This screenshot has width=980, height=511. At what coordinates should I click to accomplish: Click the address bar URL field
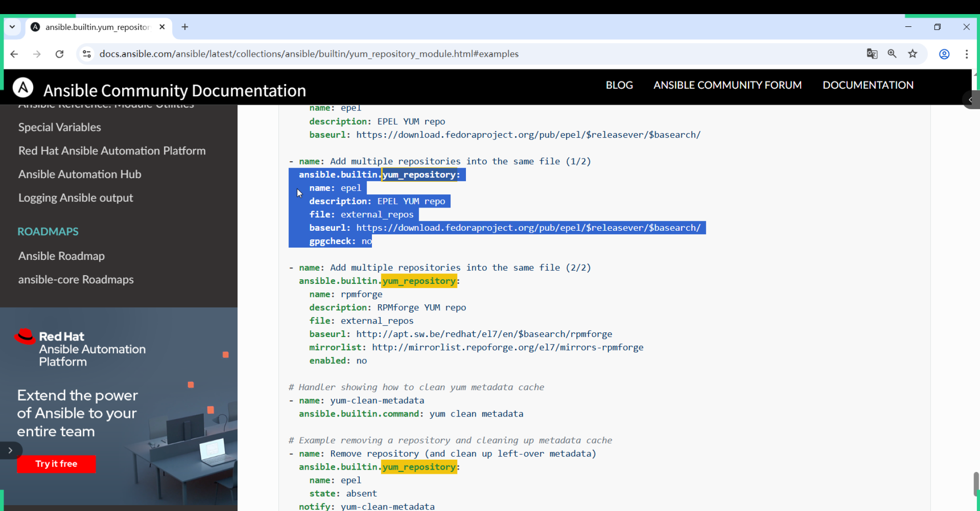pyautogui.click(x=309, y=54)
